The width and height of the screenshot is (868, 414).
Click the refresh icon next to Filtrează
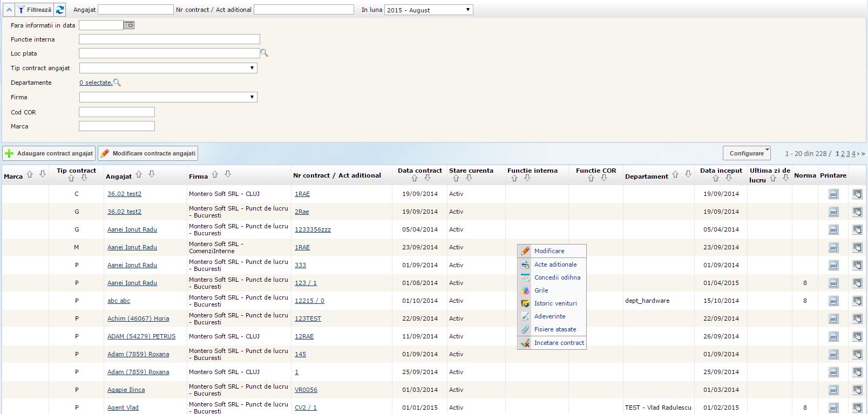(60, 10)
